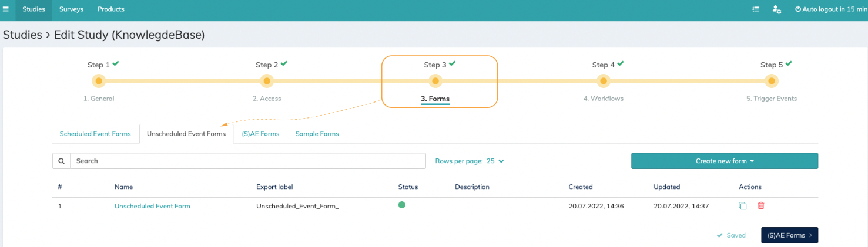
Task: Open the hamburger menu icon
Action: pyautogui.click(x=6, y=9)
